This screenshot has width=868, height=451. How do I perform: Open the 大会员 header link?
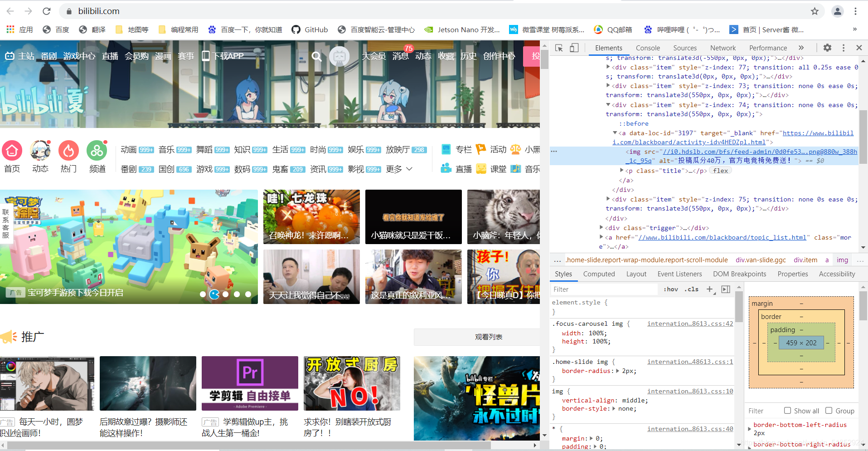(x=374, y=56)
